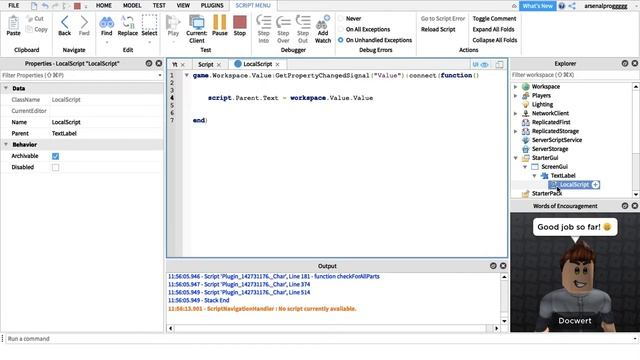Click the Filter workspace search field
Screen dimensions: 640x360
tap(571, 75)
